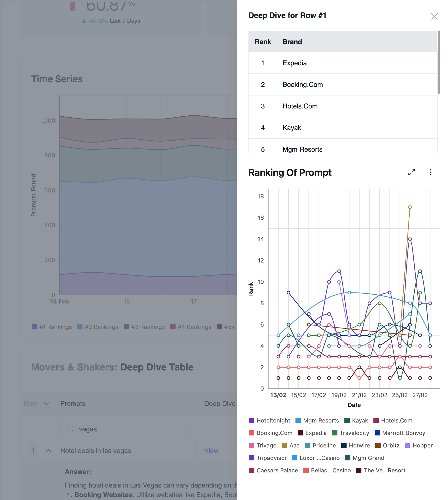Collapse the Hotel deals in las vegas row
Screen dimensions: 448x500
(x=48, y=451)
